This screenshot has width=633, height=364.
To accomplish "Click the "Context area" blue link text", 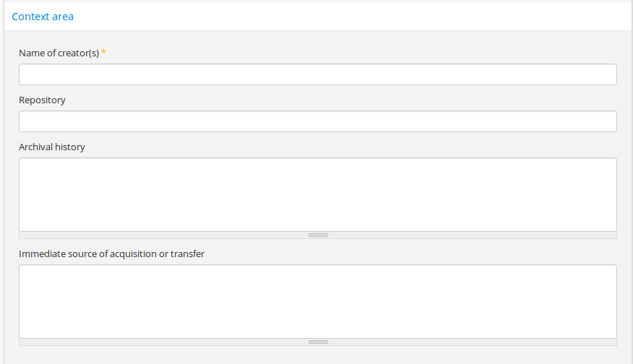I will click(43, 17).
